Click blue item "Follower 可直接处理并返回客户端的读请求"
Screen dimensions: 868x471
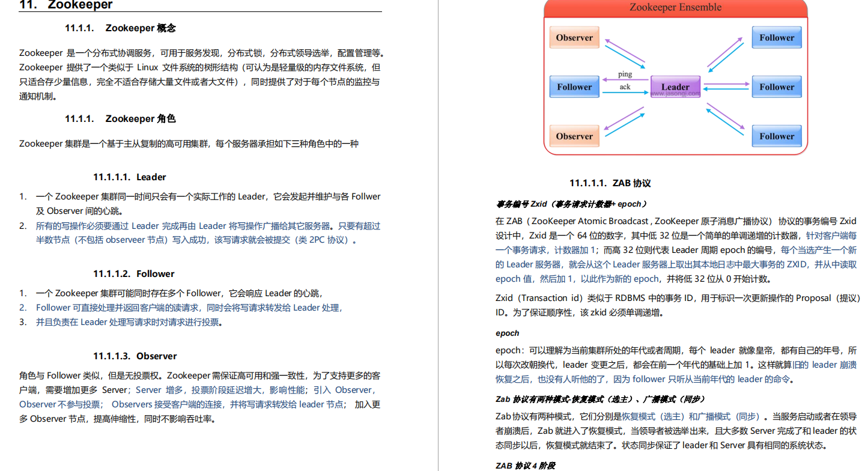pyautogui.click(x=189, y=308)
